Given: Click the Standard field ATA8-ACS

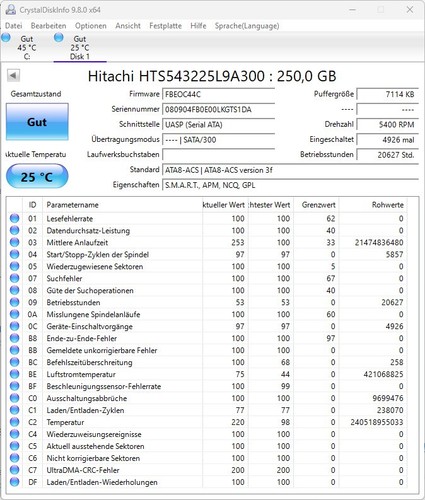Looking at the screenshot, I should pyautogui.click(x=290, y=170).
